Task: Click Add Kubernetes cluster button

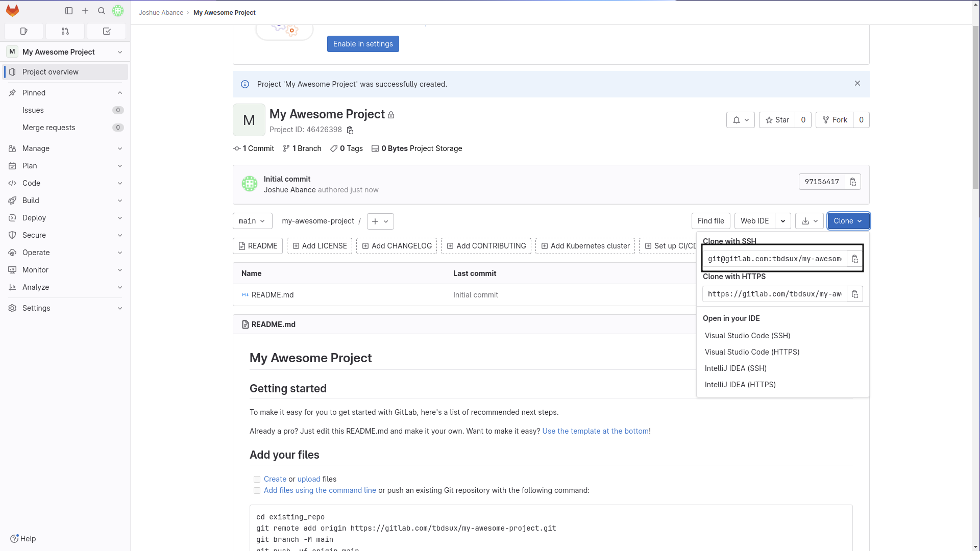Action: (585, 246)
